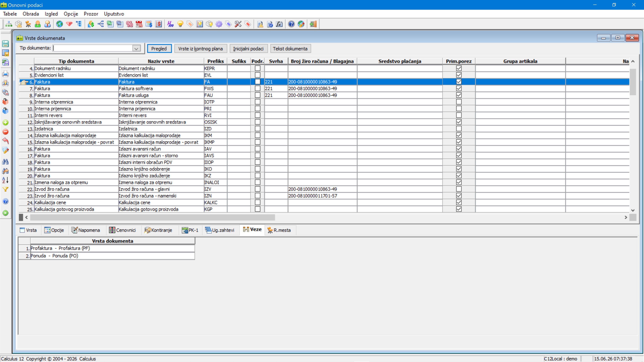Switch to the Cenovnici tab

point(122,230)
